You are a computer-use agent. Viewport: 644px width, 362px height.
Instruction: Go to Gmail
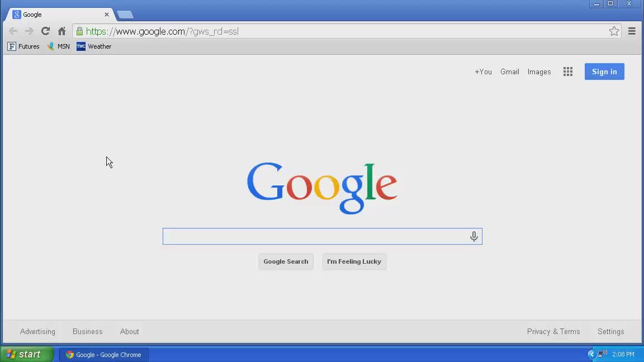tap(510, 72)
